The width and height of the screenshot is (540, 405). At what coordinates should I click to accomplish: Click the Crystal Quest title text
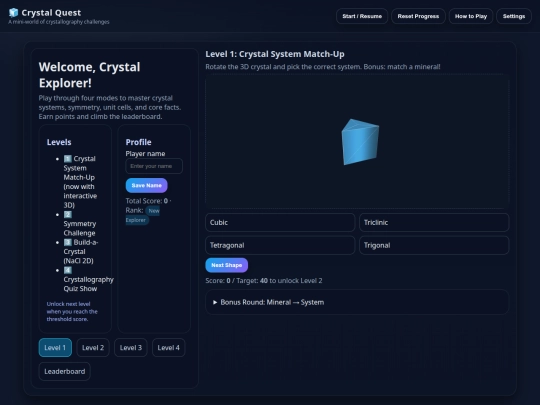coord(51,13)
